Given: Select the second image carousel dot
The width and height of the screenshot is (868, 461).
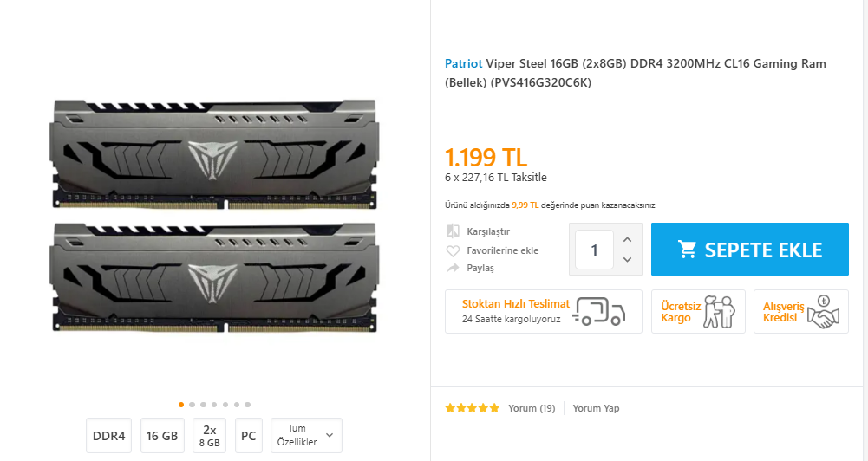Looking at the screenshot, I should tap(193, 405).
